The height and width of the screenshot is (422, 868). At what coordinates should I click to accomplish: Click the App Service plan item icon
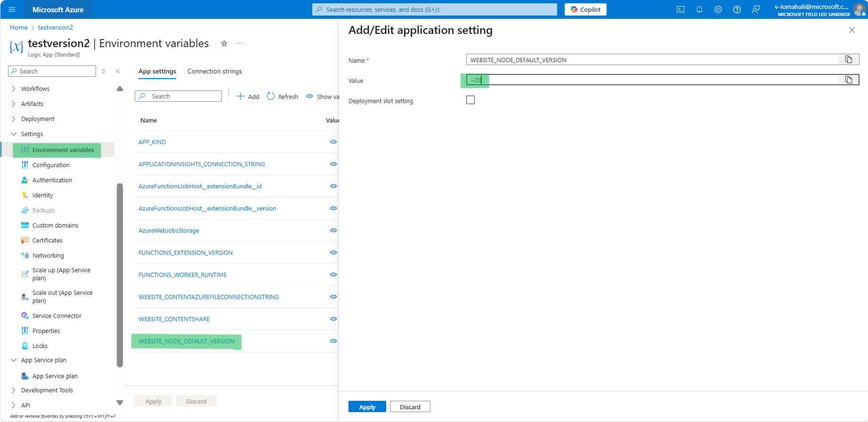pos(25,376)
